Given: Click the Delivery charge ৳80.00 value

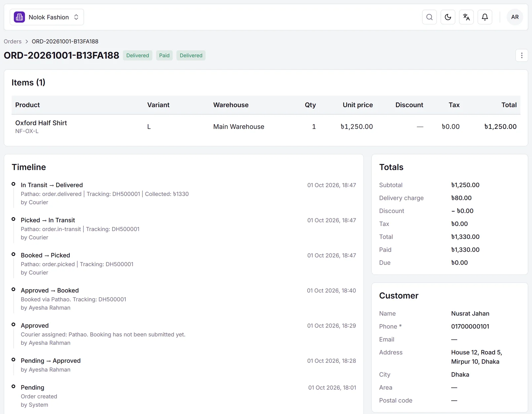Looking at the screenshot, I should click(x=462, y=198).
